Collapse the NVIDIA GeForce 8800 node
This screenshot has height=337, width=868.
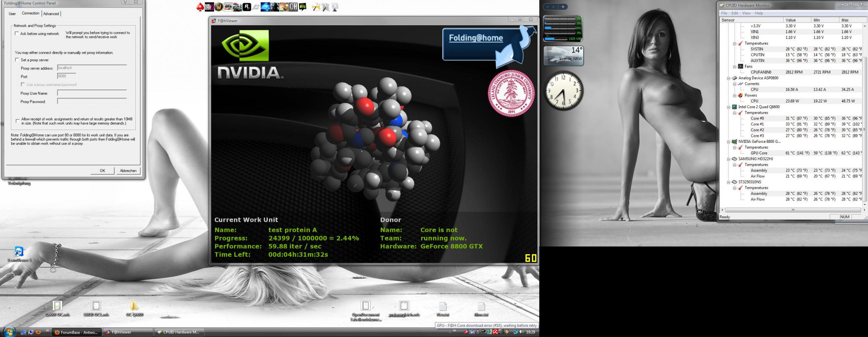(729, 142)
